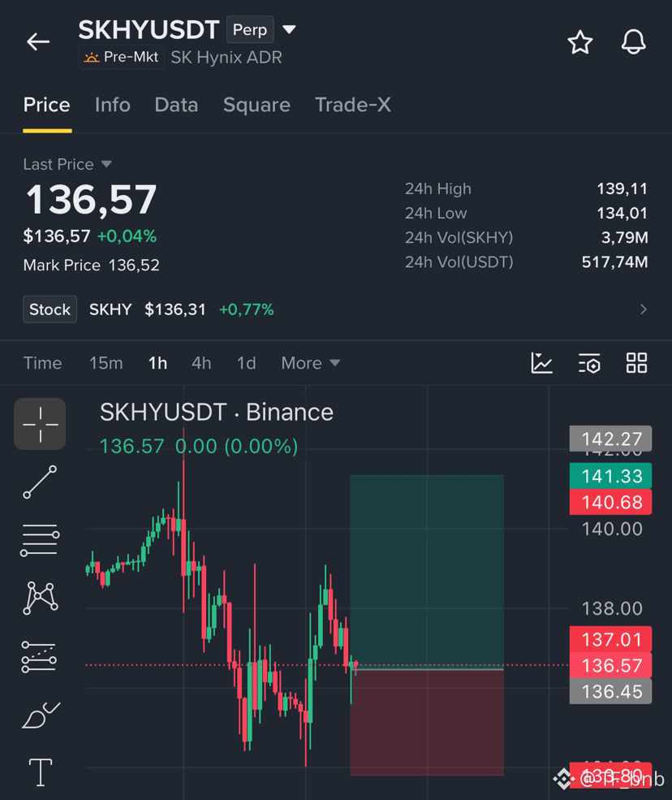Image resolution: width=672 pixels, height=800 pixels.
Task: Add SKHYUSDT to favorites with star icon
Action: [x=580, y=42]
